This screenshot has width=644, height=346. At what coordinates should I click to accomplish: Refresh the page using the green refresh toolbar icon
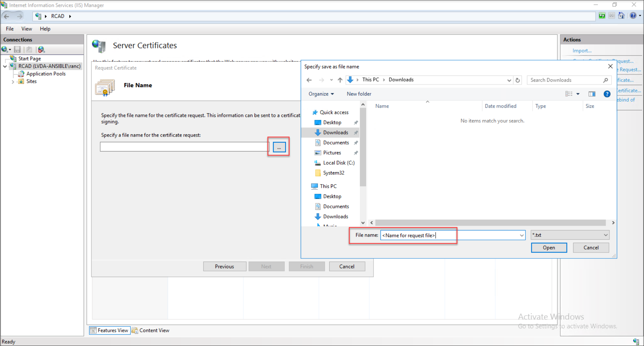pos(602,16)
